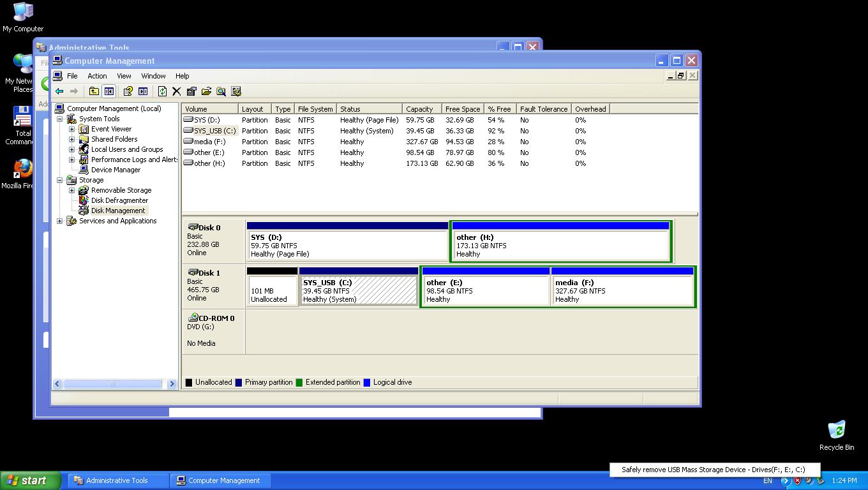Click the Windows Start button
This screenshot has height=490, width=868.
[30, 480]
